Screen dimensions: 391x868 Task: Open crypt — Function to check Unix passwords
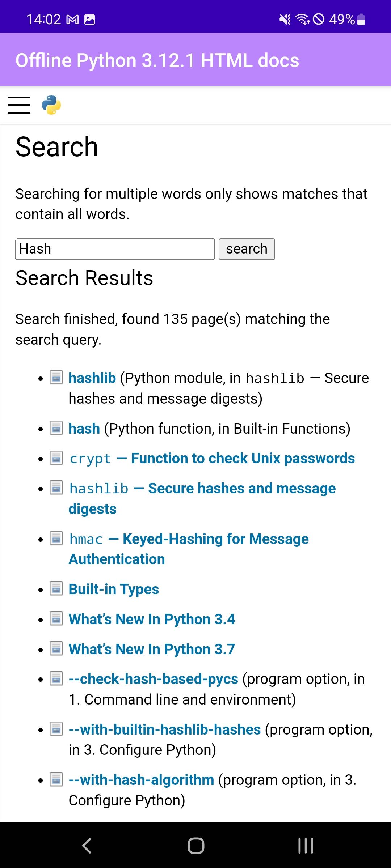coord(212,459)
